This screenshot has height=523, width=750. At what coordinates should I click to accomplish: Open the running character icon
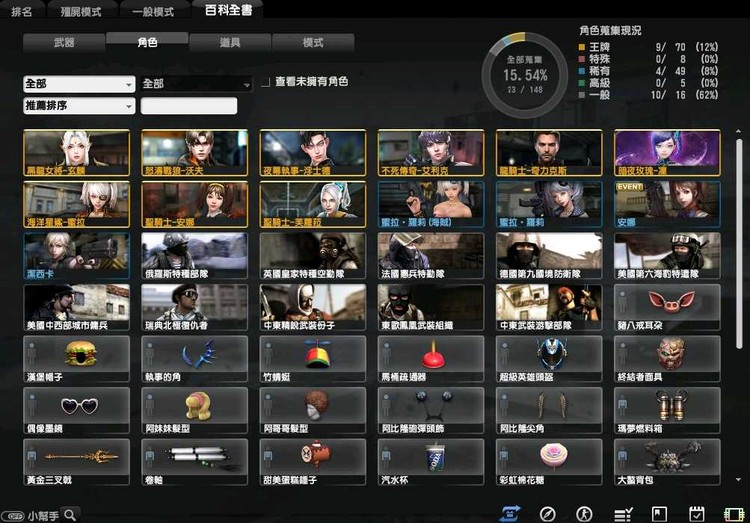(x=584, y=514)
